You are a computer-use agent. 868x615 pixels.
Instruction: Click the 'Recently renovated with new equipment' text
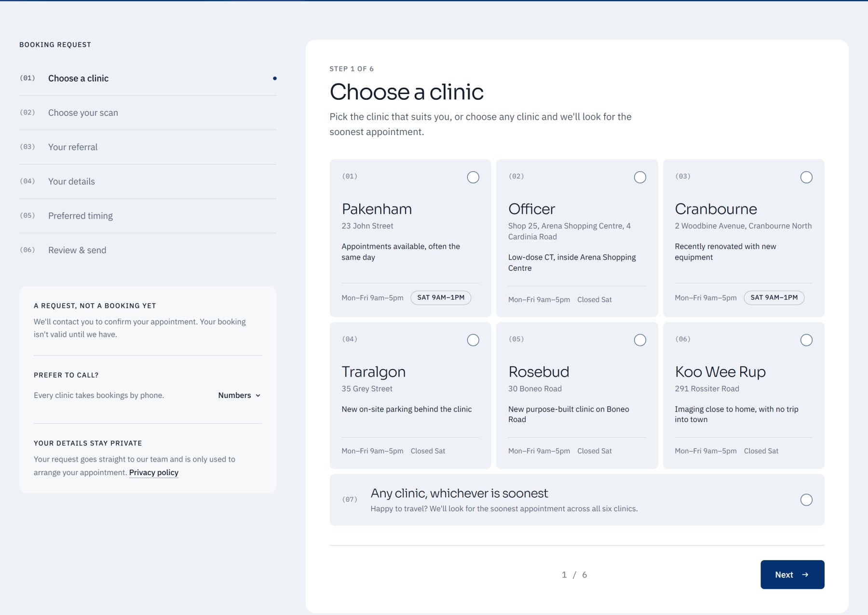pyautogui.click(x=725, y=252)
